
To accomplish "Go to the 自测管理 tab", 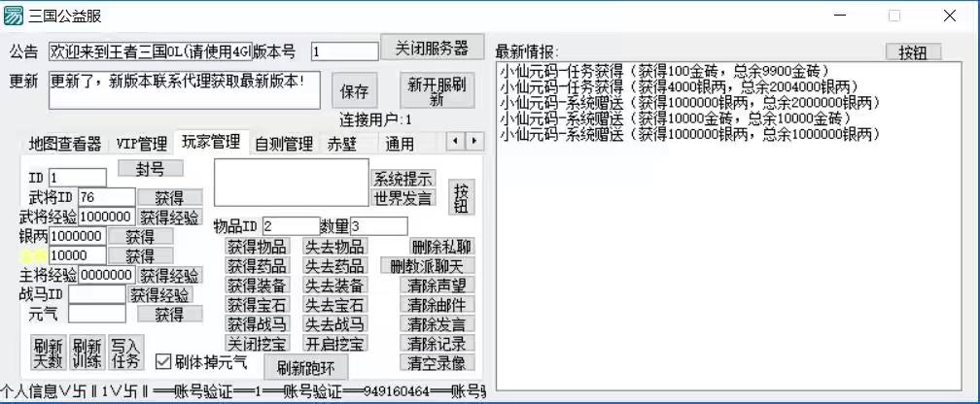I will pos(284,145).
